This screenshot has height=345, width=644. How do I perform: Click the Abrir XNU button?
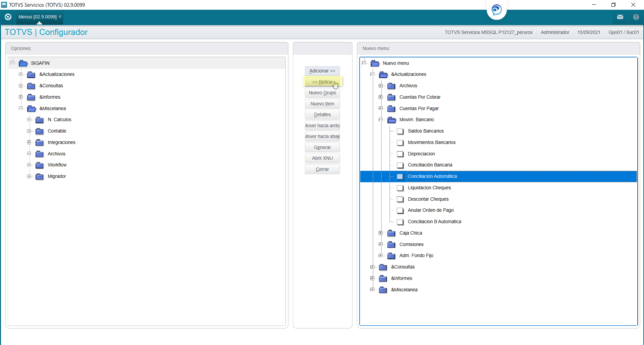point(322,158)
